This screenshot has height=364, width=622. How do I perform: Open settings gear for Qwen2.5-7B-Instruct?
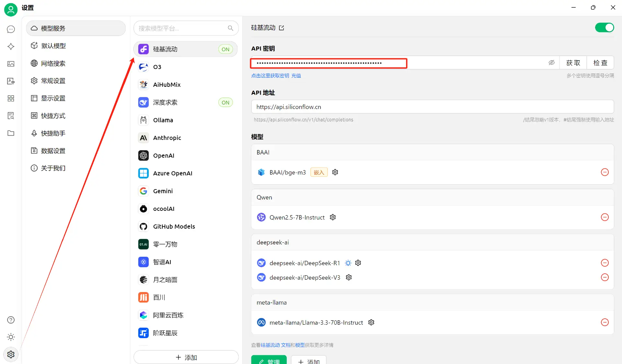point(333,217)
